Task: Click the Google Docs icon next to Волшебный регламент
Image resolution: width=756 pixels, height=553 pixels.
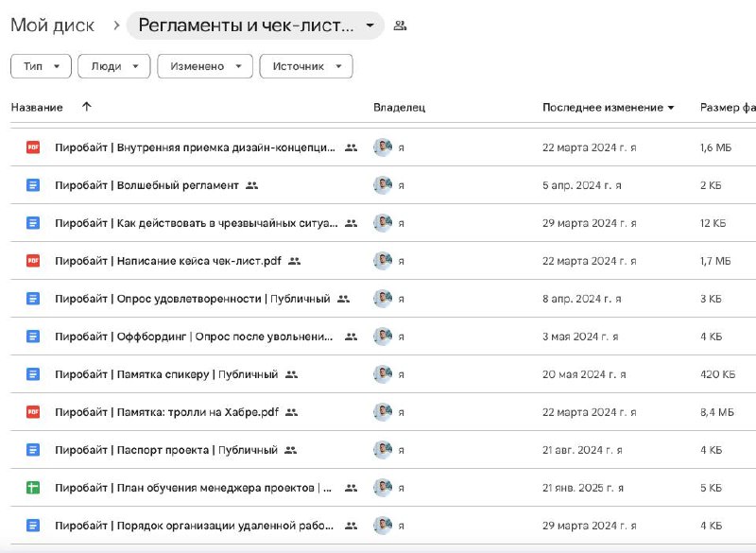Action: click(x=31, y=184)
